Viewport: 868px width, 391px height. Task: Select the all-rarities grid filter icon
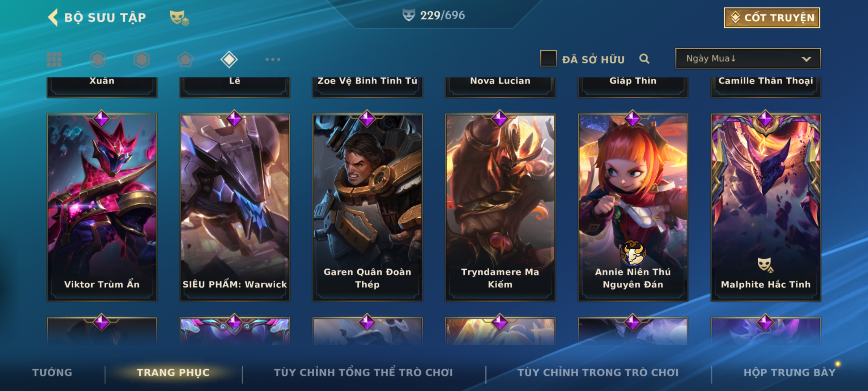(x=54, y=59)
